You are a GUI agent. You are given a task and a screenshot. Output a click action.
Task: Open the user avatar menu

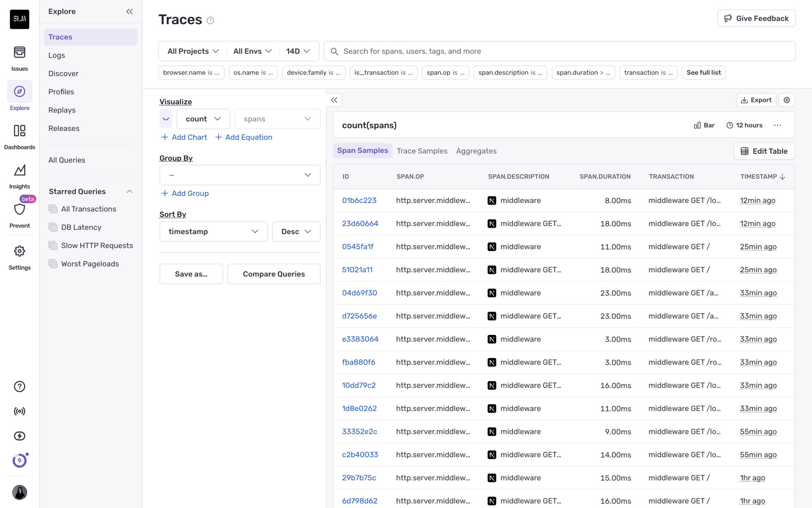pyautogui.click(x=19, y=492)
